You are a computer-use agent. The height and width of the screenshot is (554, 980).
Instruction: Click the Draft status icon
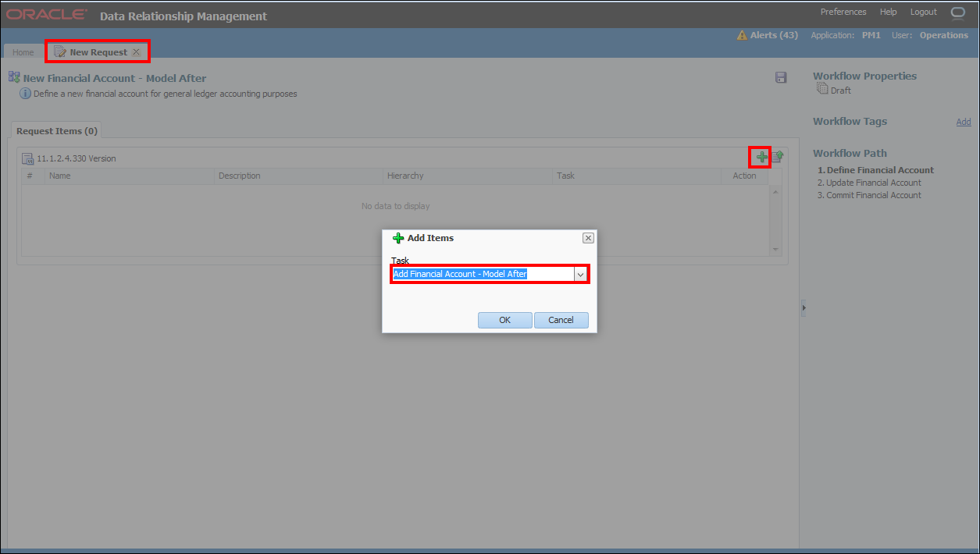pos(822,89)
